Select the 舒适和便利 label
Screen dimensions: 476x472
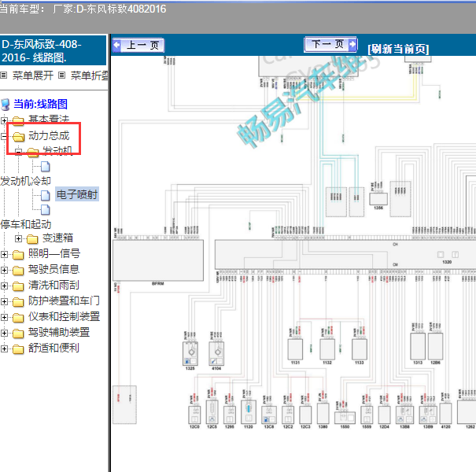54,348
